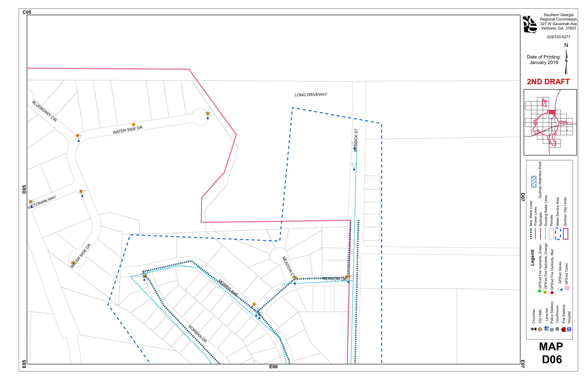This screenshot has height=380, width=588.
Task: Click the hydrant at MEADOW DR and Reddick corner
Action: click(x=347, y=277)
